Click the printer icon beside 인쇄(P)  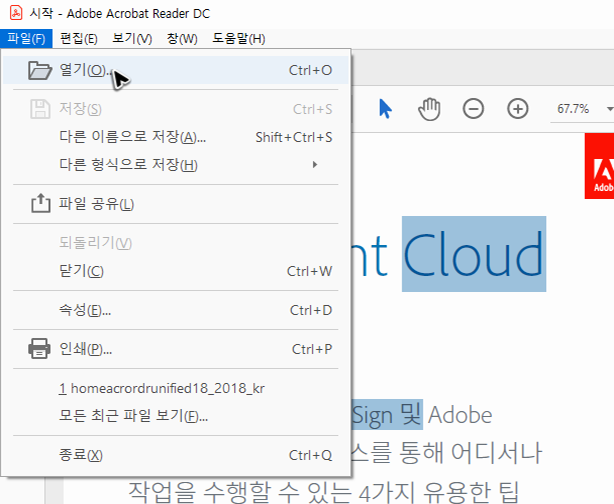[x=39, y=349]
